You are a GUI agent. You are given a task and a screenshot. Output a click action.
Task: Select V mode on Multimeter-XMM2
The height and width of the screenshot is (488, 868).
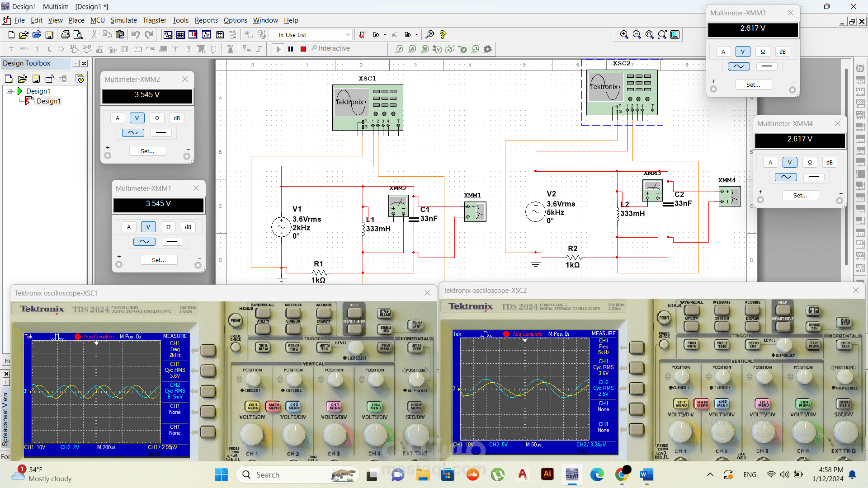(137, 118)
